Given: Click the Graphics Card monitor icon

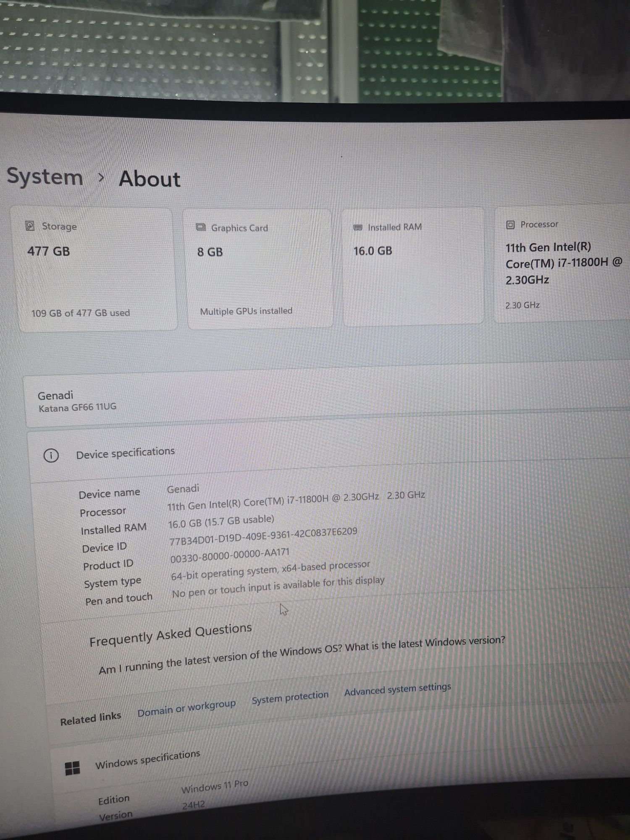Looking at the screenshot, I should (201, 227).
